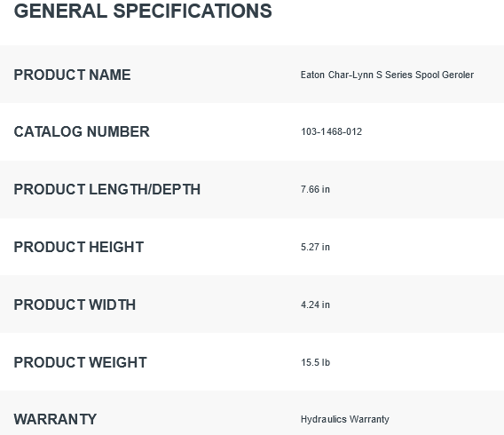Image resolution: width=504 pixels, height=435 pixels.
Task: Click the 7.66 in length value
Action: coord(315,189)
